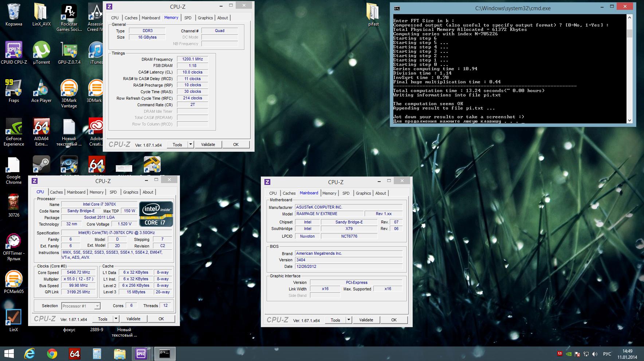644x361 pixels.
Task: Click the Windows Start button
Action: pos(9,354)
